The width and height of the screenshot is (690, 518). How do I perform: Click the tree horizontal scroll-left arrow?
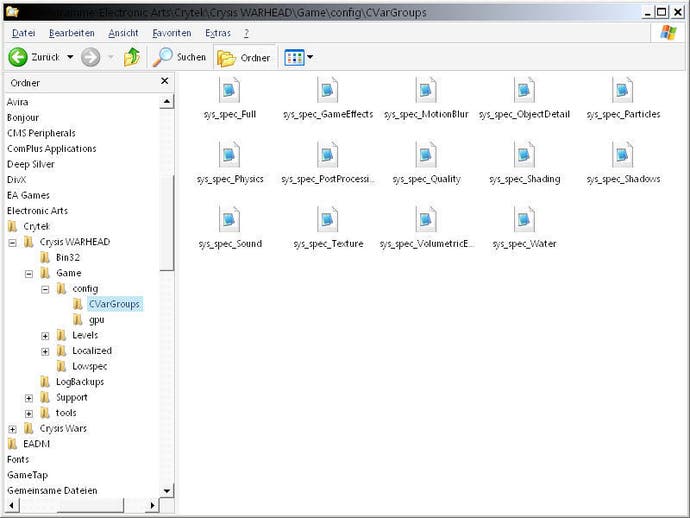pos(12,505)
